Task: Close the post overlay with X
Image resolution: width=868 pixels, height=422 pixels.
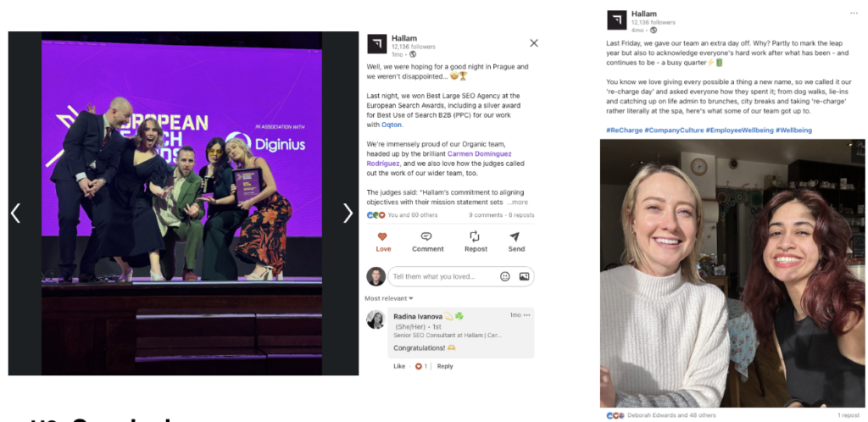Action: [534, 43]
